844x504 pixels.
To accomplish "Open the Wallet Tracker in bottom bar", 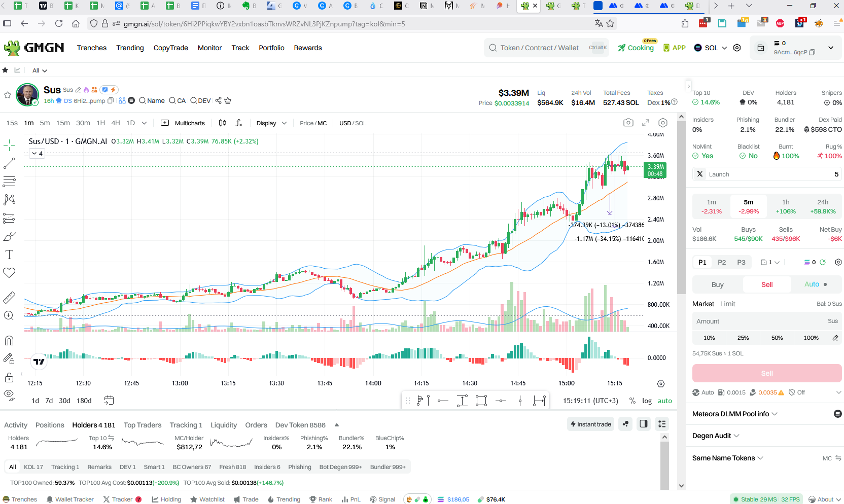I will pyautogui.click(x=70, y=499).
